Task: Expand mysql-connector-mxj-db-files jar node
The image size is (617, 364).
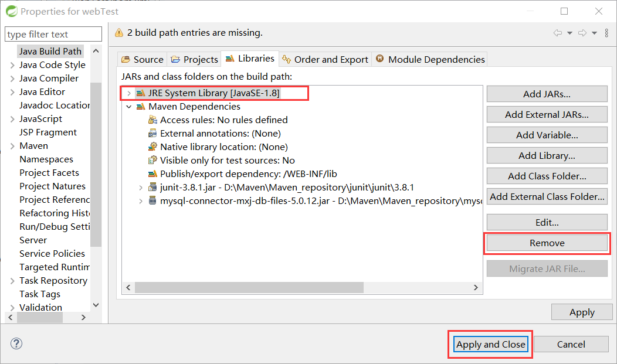Action: click(x=141, y=201)
